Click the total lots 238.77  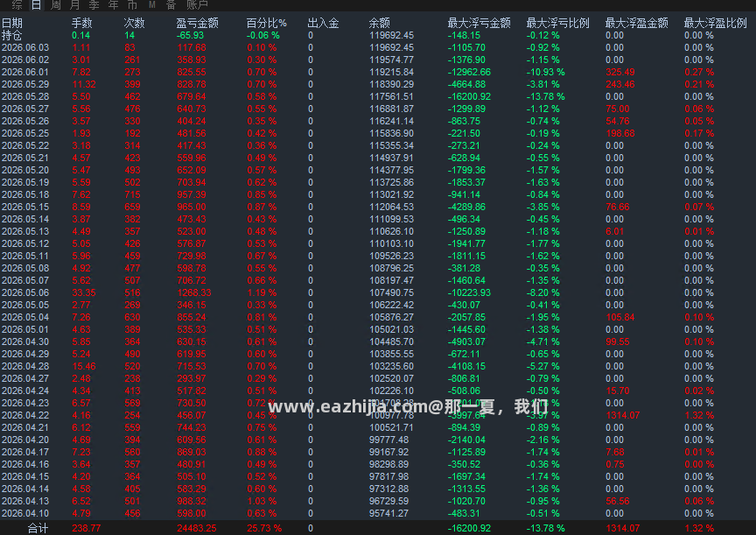point(87,528)
